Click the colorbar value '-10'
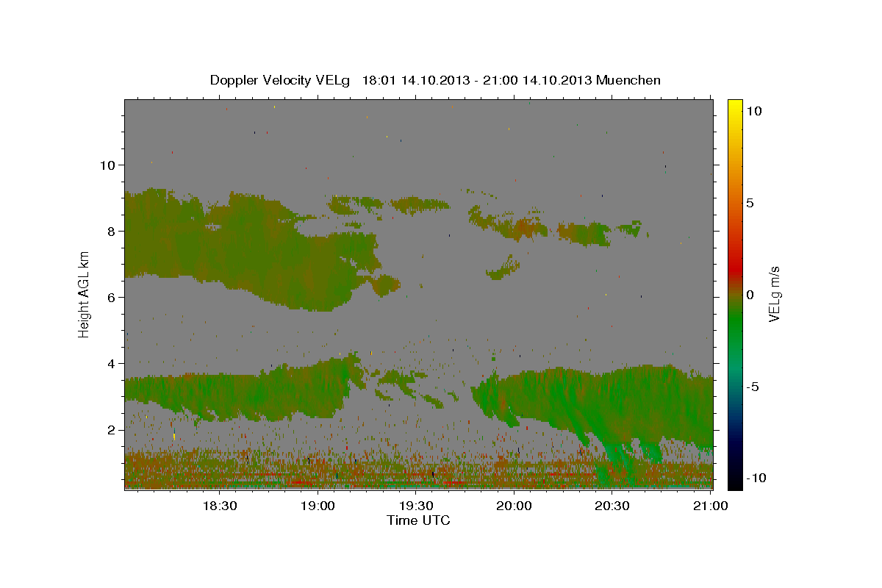Viewport: 882px width, 588px height. 756,478
